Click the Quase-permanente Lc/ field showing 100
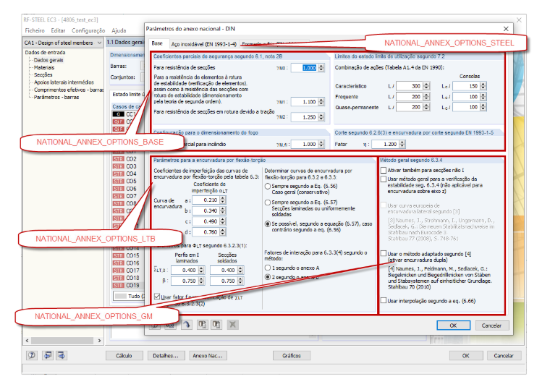The width and height of the screenshot is (550, 392). (467, 107)
